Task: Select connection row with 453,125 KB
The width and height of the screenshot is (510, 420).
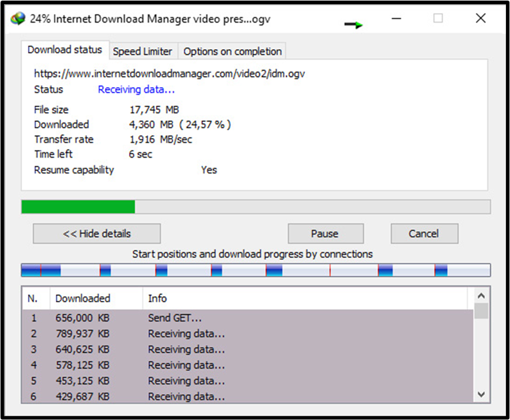Action: click(248, 381)
